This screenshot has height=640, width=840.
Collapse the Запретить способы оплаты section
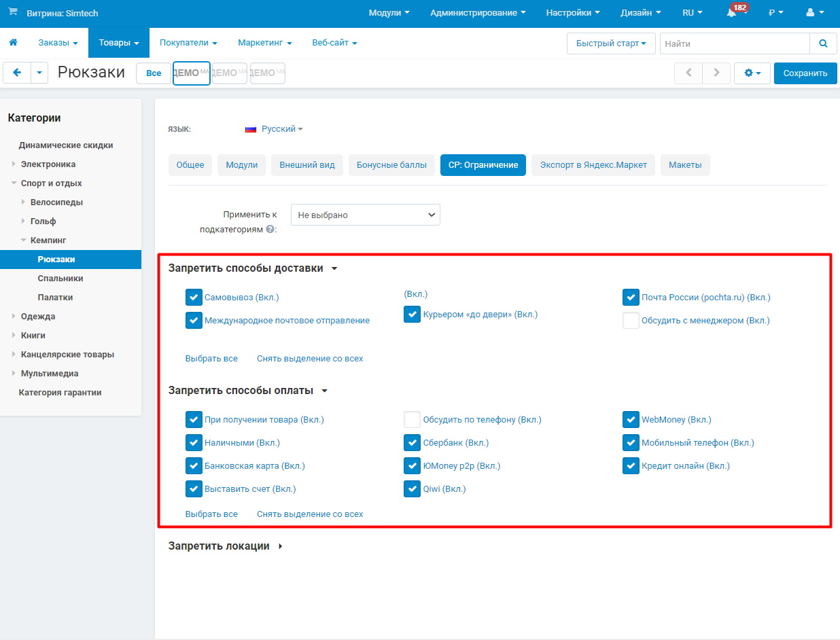point(249,391)
